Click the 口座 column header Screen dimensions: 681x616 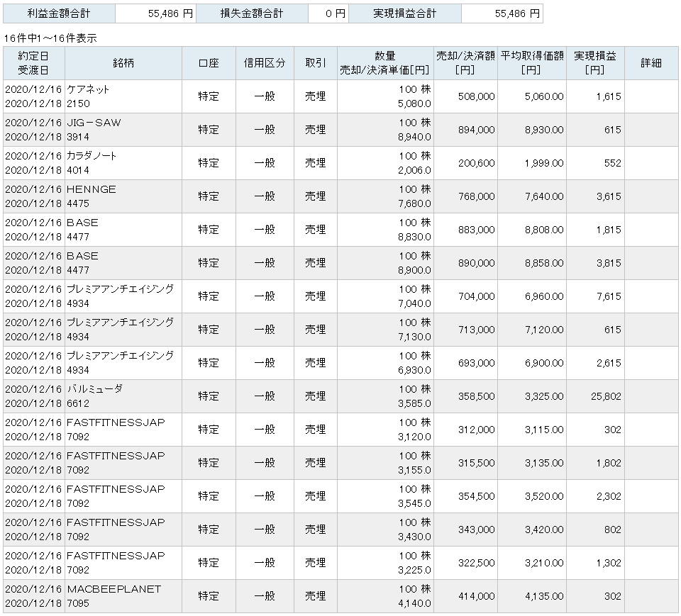pyautogui.click(x=209, y=63)
